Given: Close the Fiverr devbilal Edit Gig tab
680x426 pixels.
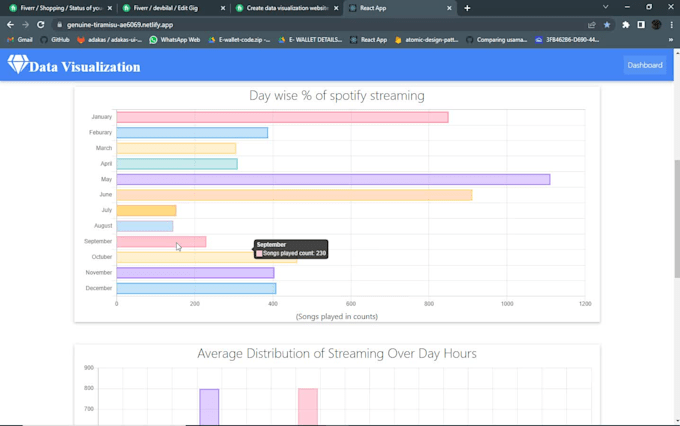Looking at the screenshot, I should (223, 8).
